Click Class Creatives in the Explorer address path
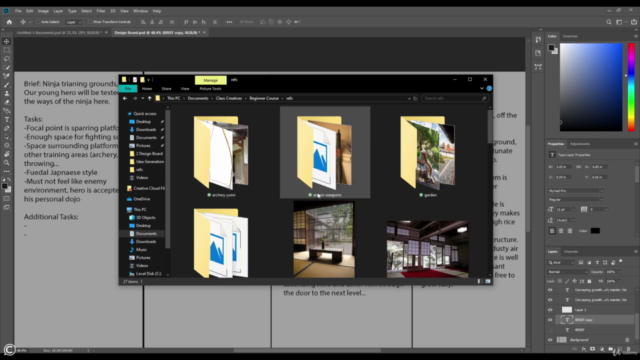Screen dimensions: 640x360 tap(229, 98)
